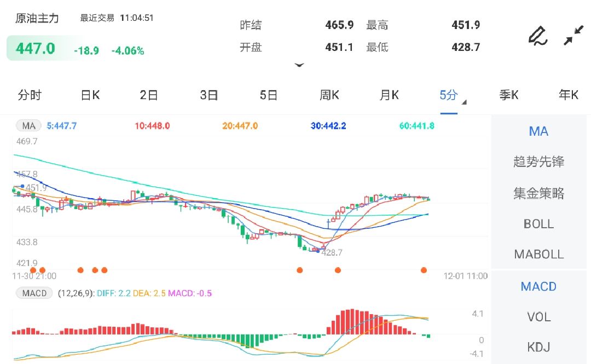Switch sub-chart to VOL
591x364 pixels.
click(x=538, y=317)
